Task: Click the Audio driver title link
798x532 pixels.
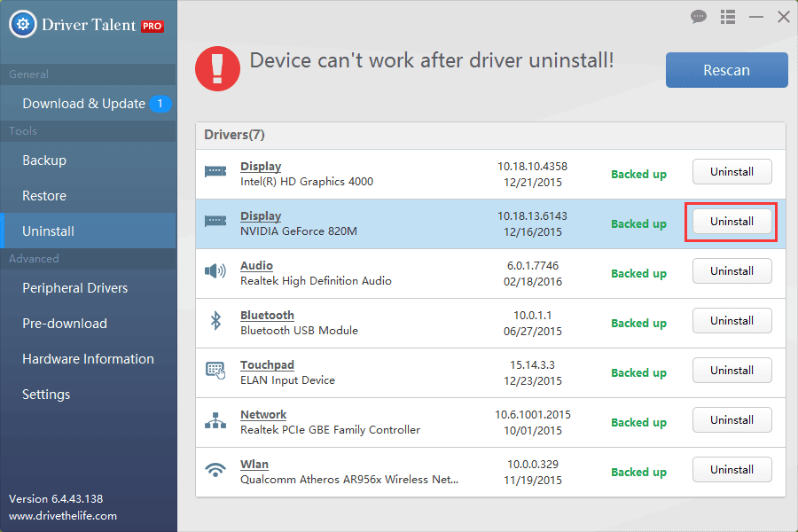Action: pos(256,266)
